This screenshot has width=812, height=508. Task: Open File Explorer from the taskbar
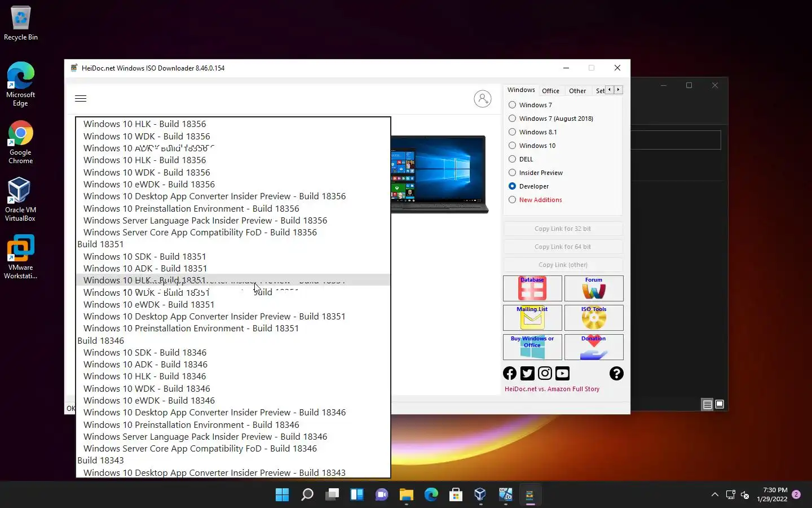(x=406, y=495)
